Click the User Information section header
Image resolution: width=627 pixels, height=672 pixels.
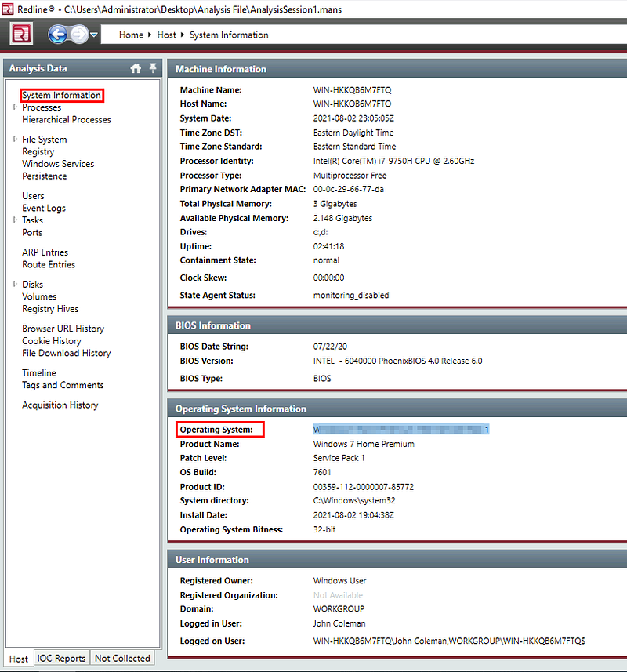[397, 560]
